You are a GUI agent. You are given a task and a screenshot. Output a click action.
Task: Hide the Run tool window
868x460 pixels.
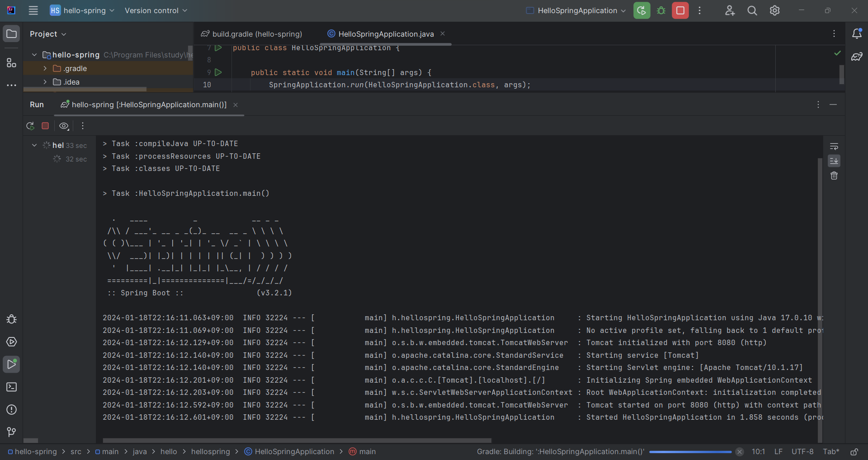833,104
